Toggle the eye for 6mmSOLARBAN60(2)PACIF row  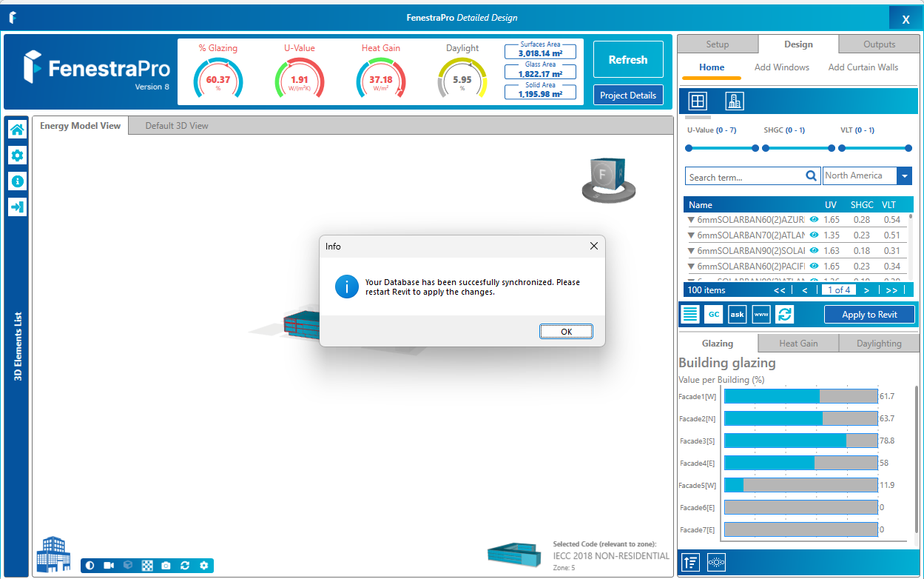click(x=814, y=266)
